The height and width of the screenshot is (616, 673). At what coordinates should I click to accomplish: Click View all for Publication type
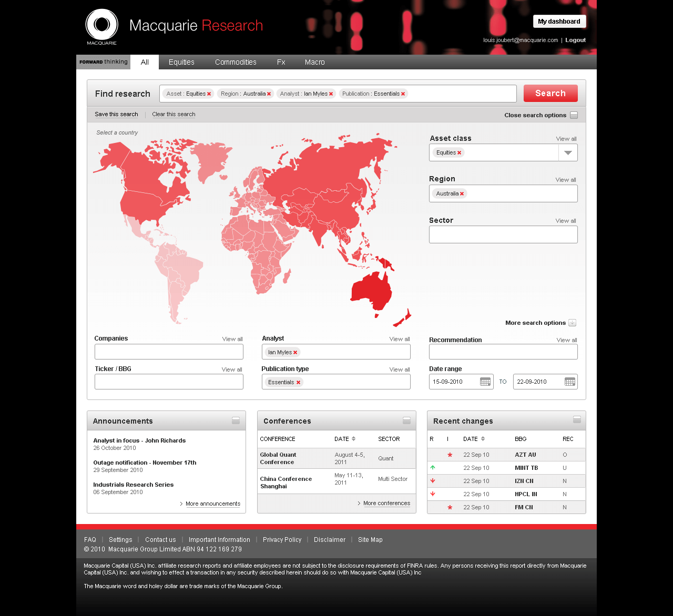pos(400,369)
